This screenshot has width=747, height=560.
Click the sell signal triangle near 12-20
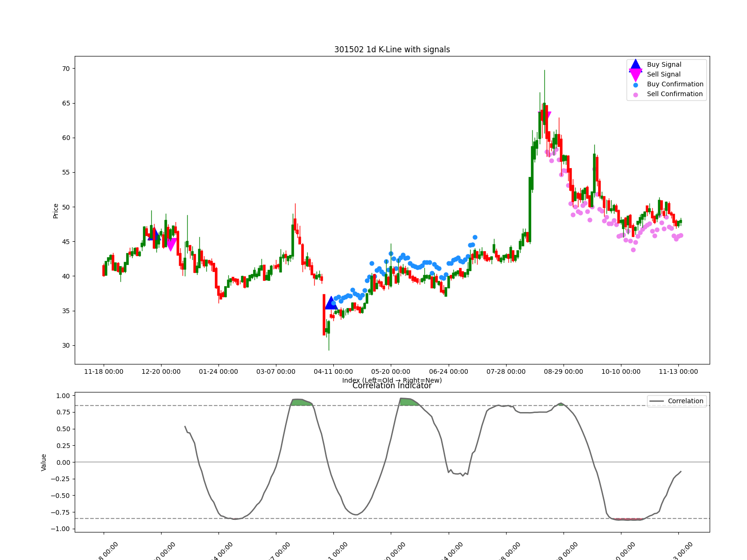(171, 242)
